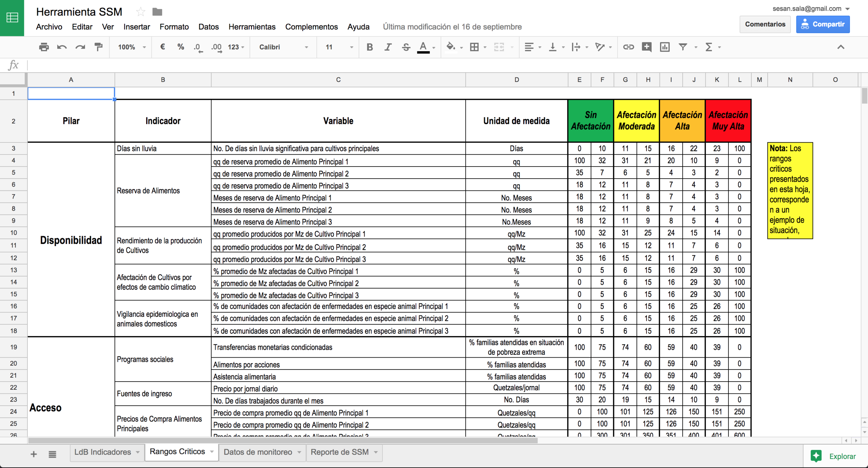Open text wrapping options
Screen dimensions: 868x468
tap(576, 47)
